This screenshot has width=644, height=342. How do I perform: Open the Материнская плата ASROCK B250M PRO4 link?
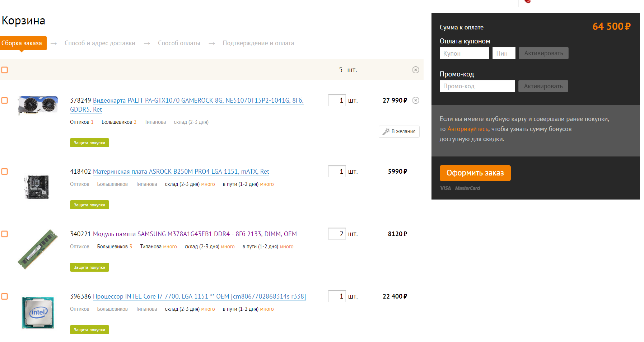(181, 172)
